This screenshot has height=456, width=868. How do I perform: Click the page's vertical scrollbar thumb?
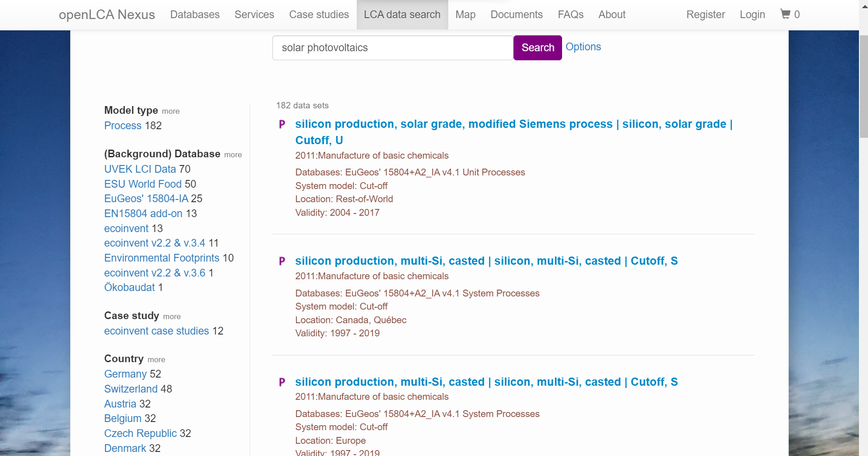point(863,86)
